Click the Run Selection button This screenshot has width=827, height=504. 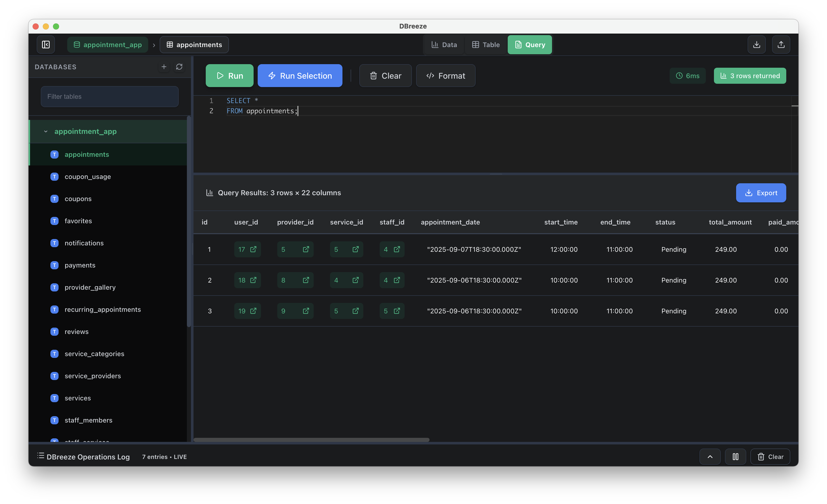coord(300,76)
